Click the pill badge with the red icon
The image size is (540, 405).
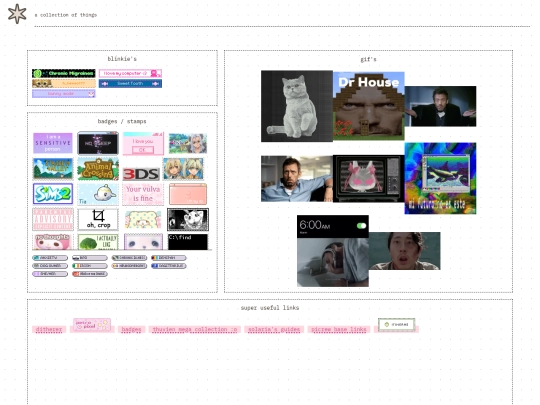tap(90, 274)
